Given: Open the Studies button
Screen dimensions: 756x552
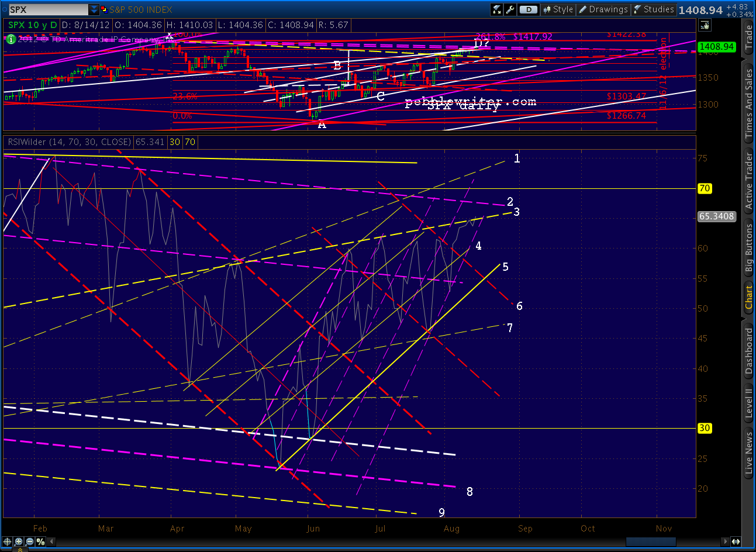Looking at the screenshot, I should [654, 9].
